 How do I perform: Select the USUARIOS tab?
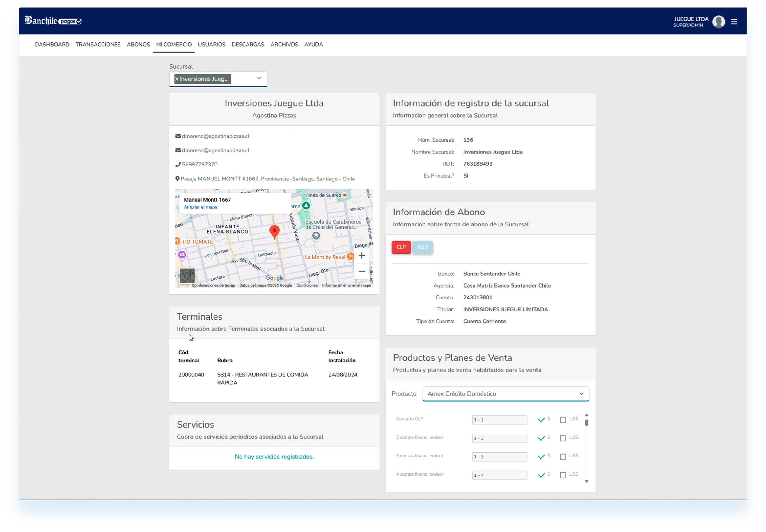point(212,44)
